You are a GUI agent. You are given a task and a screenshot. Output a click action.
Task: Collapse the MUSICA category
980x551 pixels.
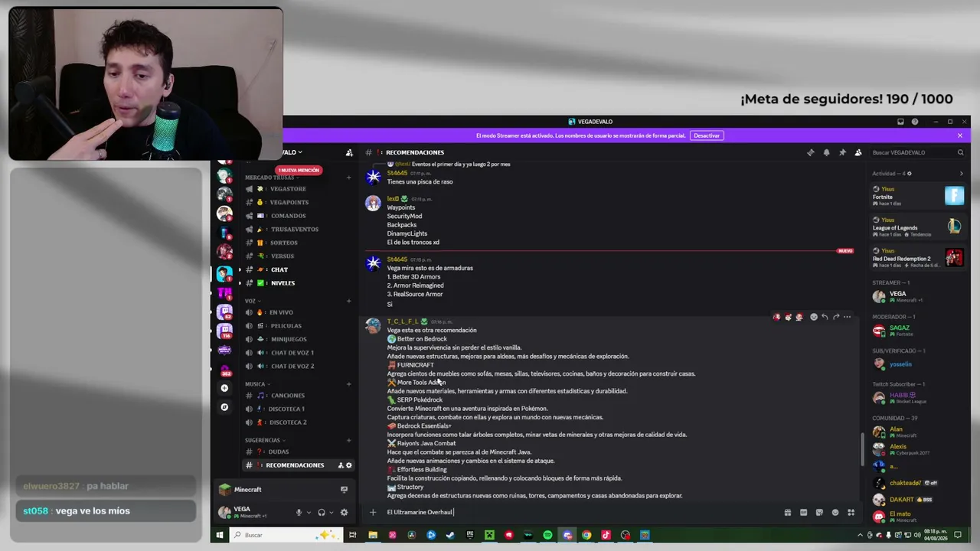click(x=256, y=384)
